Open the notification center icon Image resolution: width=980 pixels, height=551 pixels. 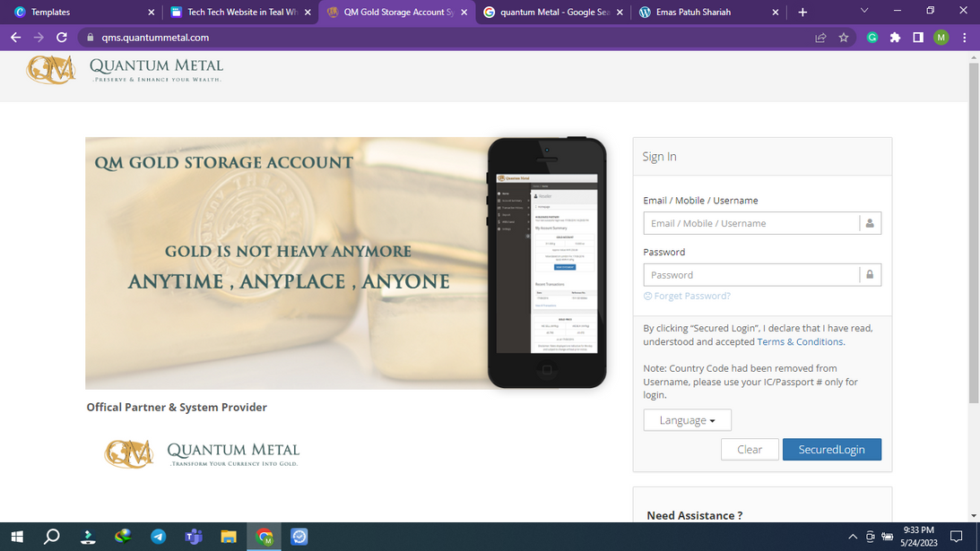coord(957,537)
